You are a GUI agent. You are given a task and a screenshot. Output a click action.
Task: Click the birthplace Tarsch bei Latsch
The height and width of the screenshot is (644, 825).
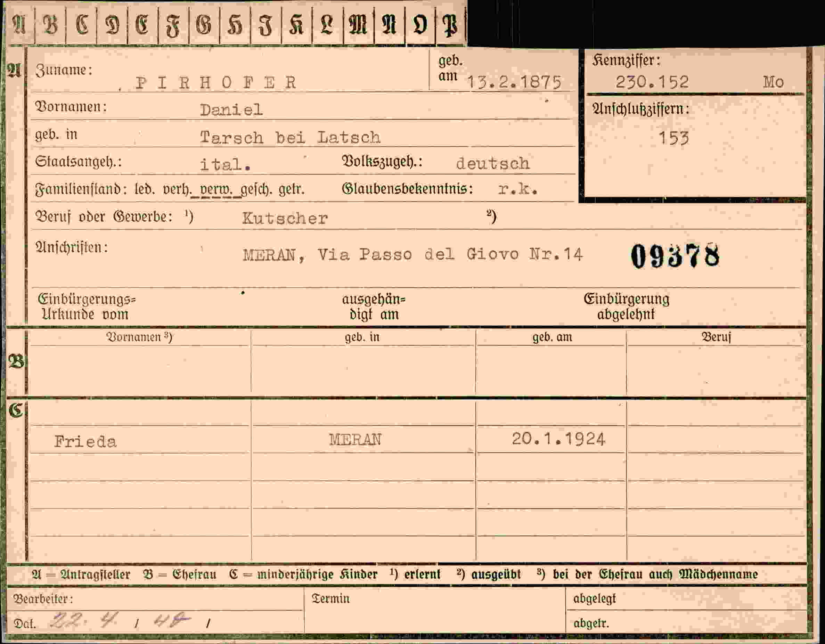[x=290, y=138]
